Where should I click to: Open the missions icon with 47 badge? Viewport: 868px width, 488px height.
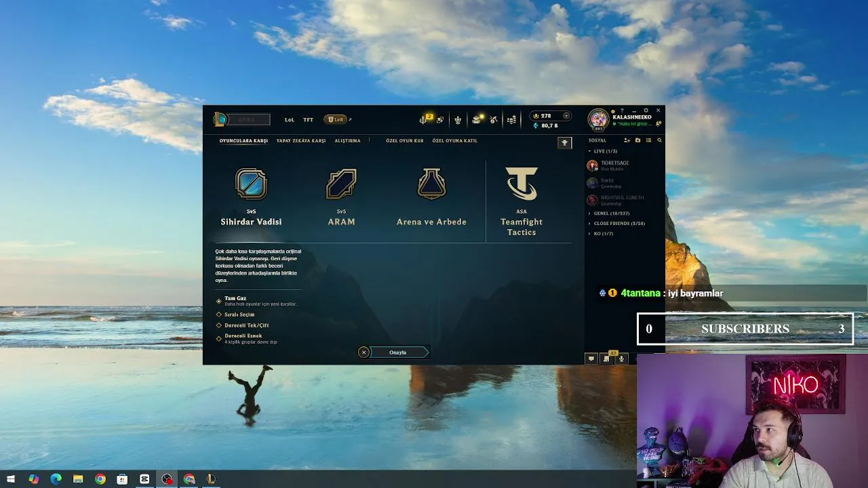pos(607,358)
